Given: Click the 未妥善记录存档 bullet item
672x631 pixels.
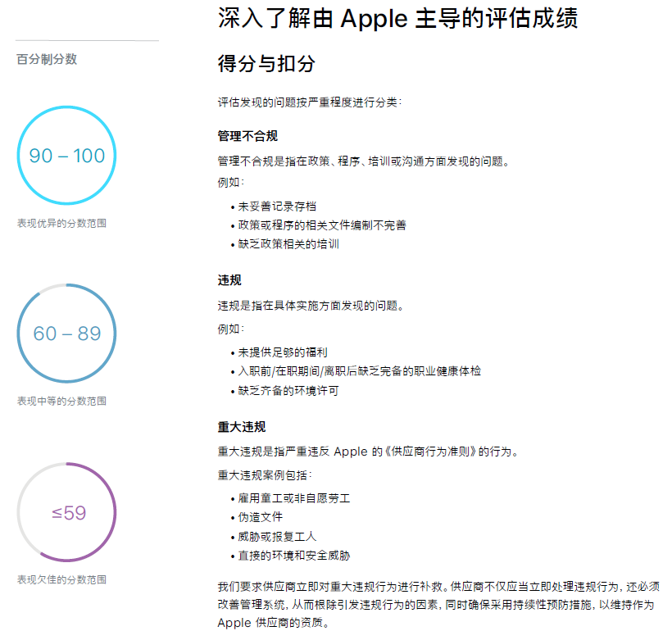Looking at the screenshot, I should tap(277, 206).
